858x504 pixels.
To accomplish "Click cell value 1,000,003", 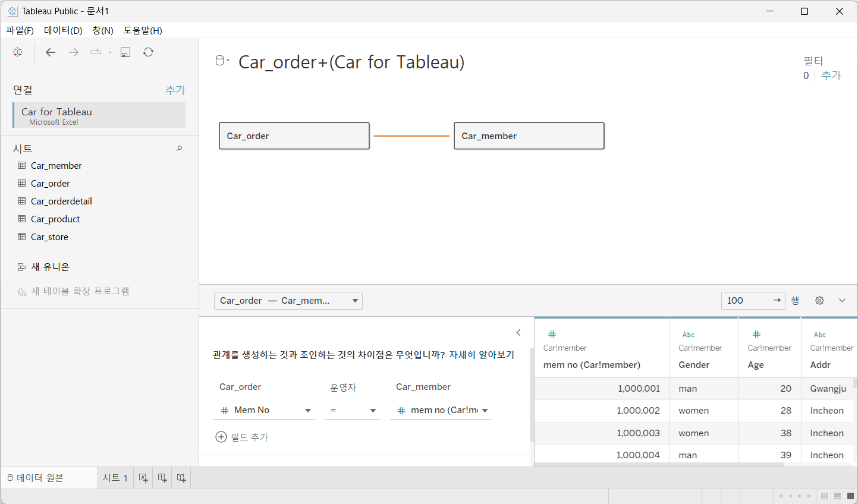I will (x=638, y=433).
